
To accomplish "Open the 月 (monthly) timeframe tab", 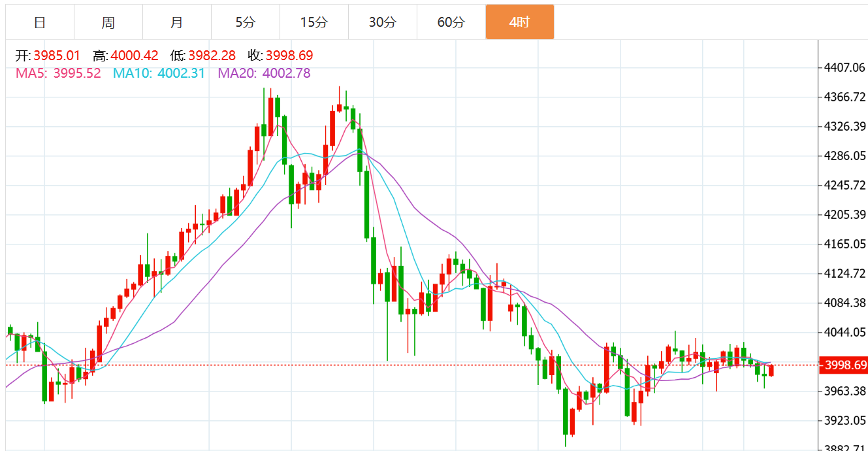I will tap(177, 22).
